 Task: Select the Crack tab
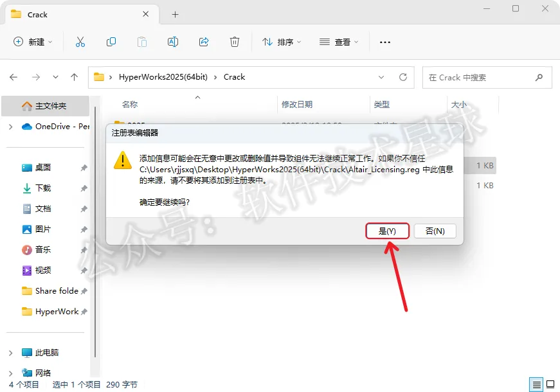point(82,14)
